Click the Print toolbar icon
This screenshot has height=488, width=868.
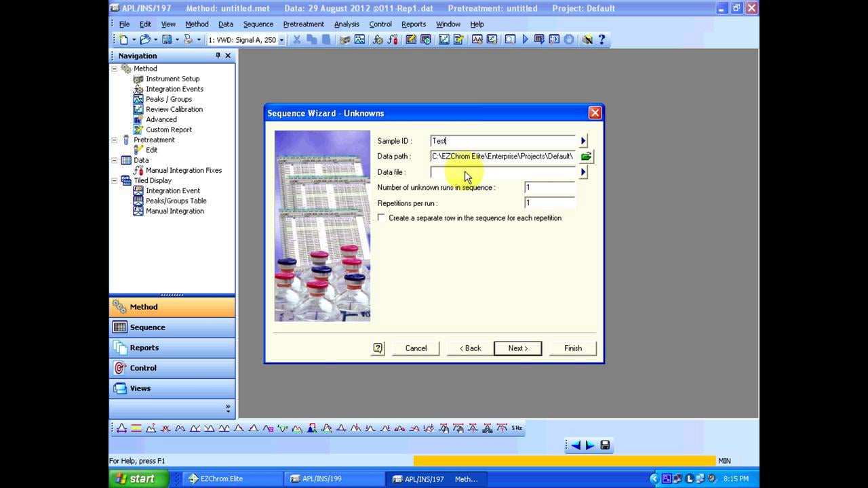tap(188, 40)
